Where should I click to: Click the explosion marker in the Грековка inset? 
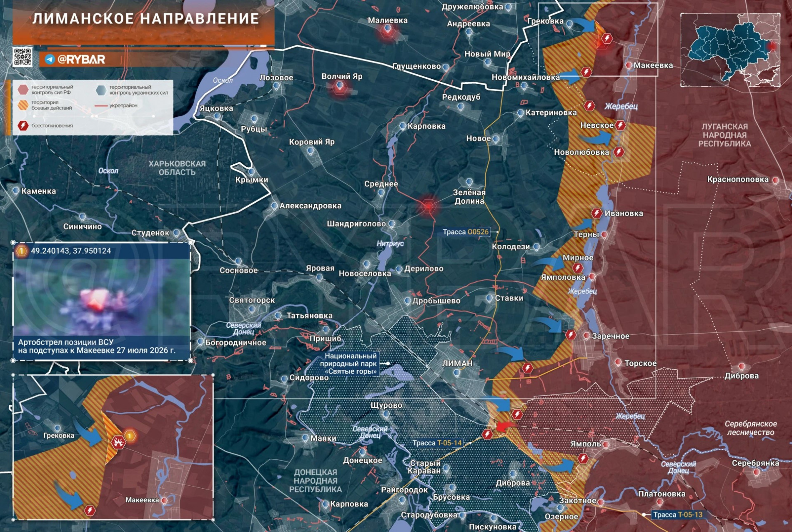click(118, 442)
